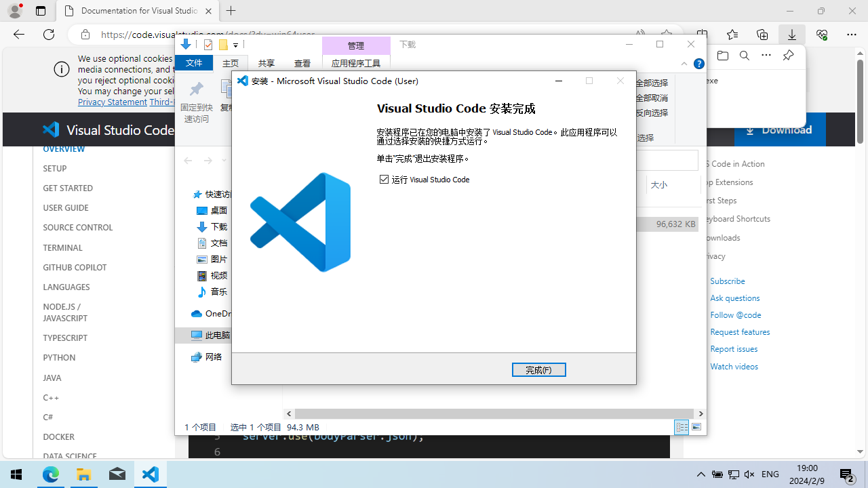Open the 共享 ribbon tab

[267, 63]
